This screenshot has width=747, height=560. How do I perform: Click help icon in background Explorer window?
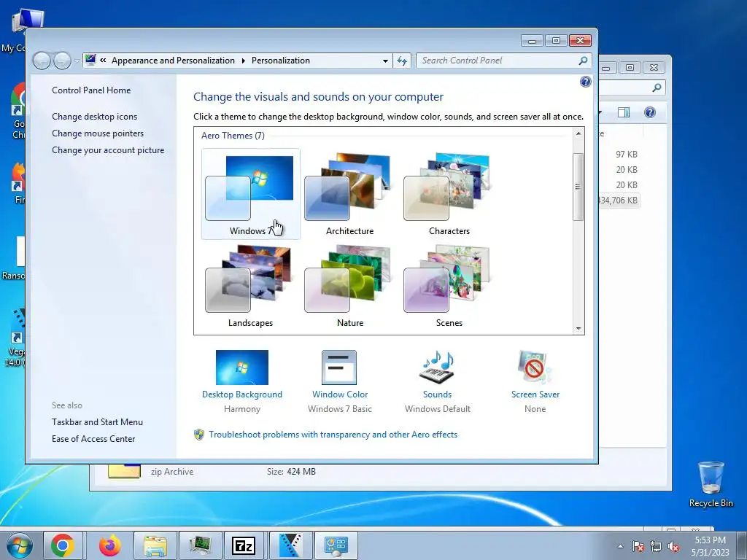[650, 112]
